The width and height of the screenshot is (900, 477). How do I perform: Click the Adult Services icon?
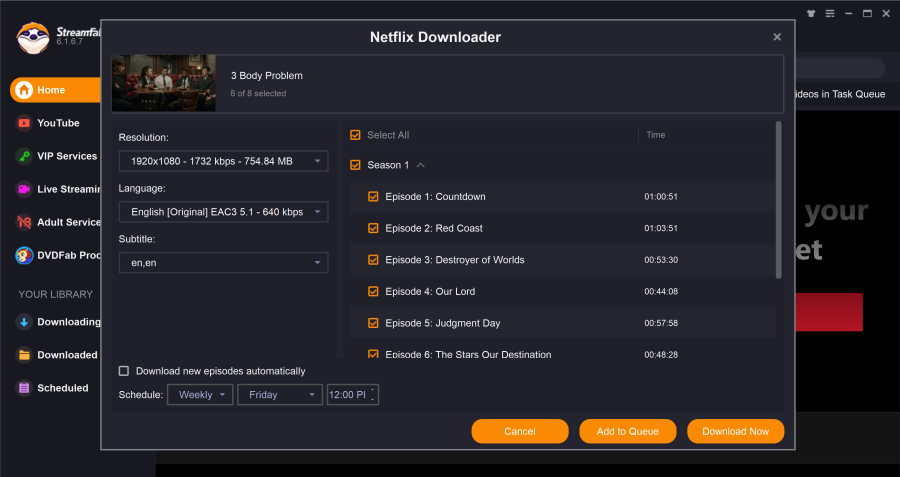point(24,222)
